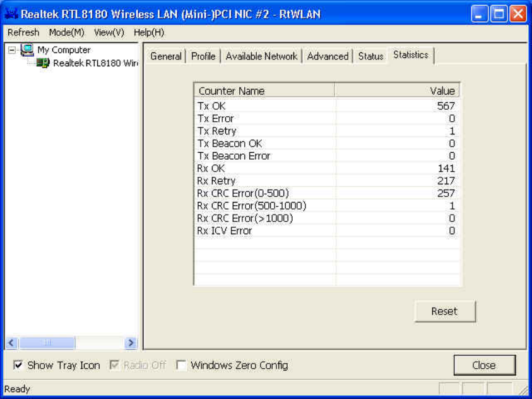Enable Windows Zero Config checkbox
Screen dimensions: 532x399
(x=182, y=366)
